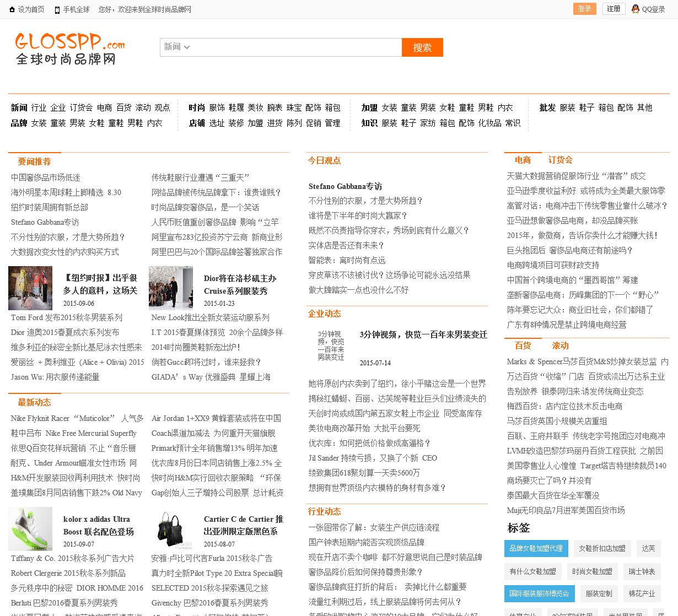This screenshot has height=616, width=678.
Task: Click the 注册 button
Action: (x=614, y=9)
